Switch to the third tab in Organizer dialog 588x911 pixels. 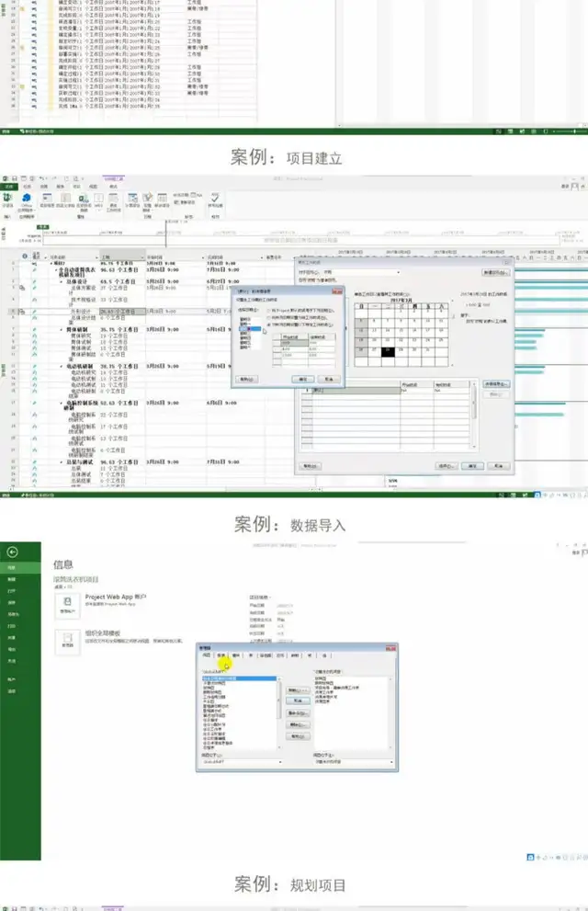tap(236, 655)
